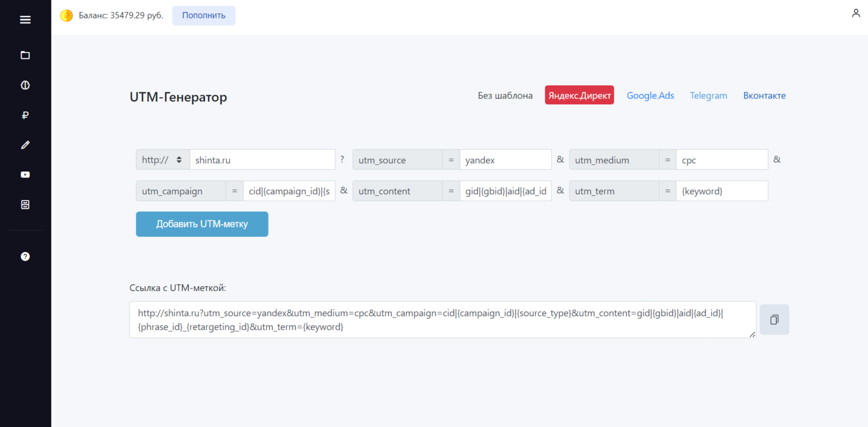Image resolution: width=868 pixels, height=427 pixels.
Task: Open the globe icon section
Action: point(25,85)
